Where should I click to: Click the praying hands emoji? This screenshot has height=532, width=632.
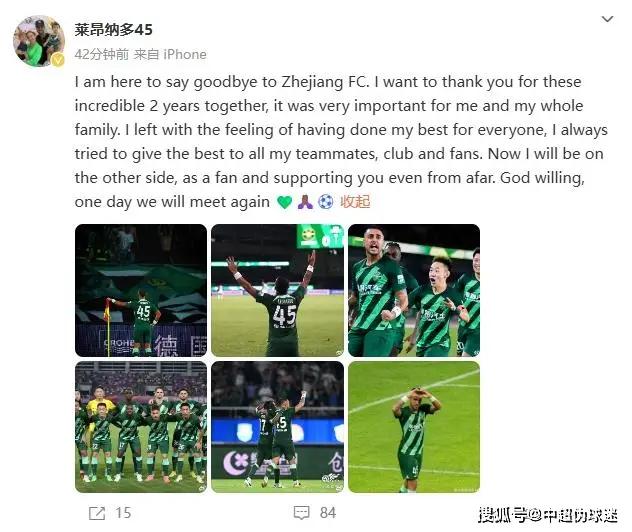point(305,202)
